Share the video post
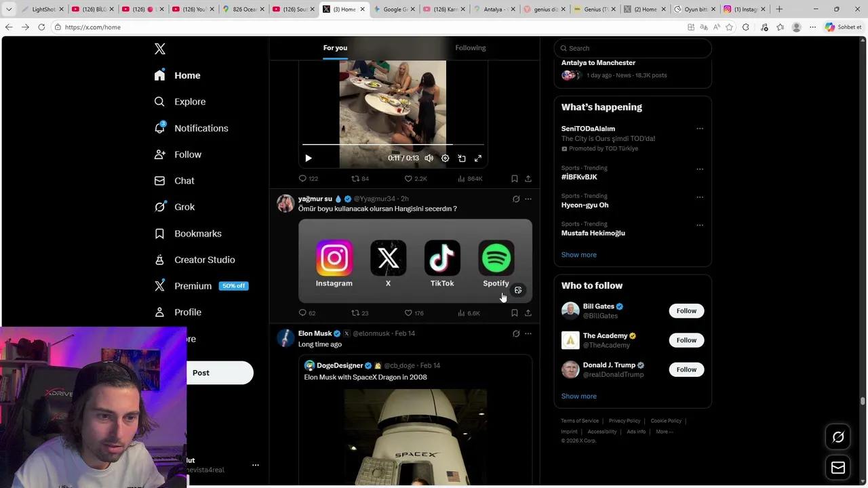This screenshot has height=488, width=868. click(528, 179)
